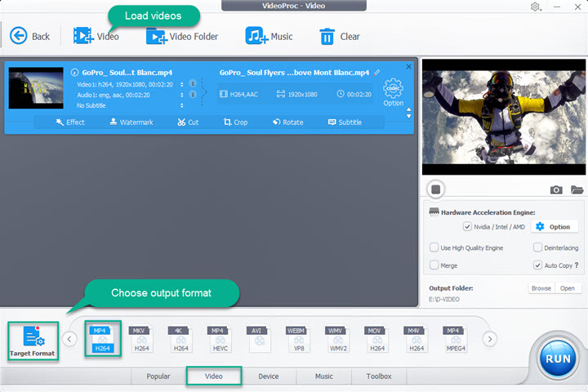Screen dimensions: 588x392
Task: Switch to Popular tab
Action: [158, 376]
